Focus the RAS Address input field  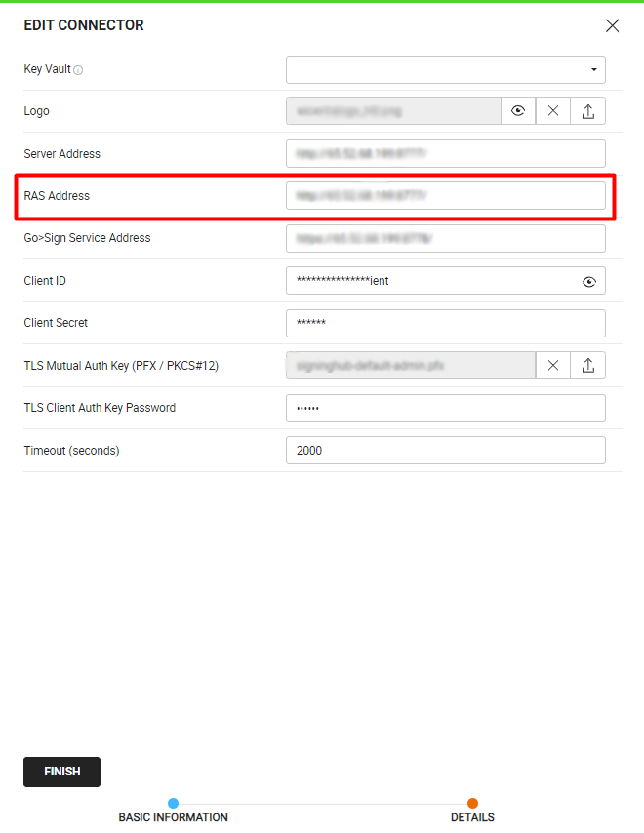[445, 196]
